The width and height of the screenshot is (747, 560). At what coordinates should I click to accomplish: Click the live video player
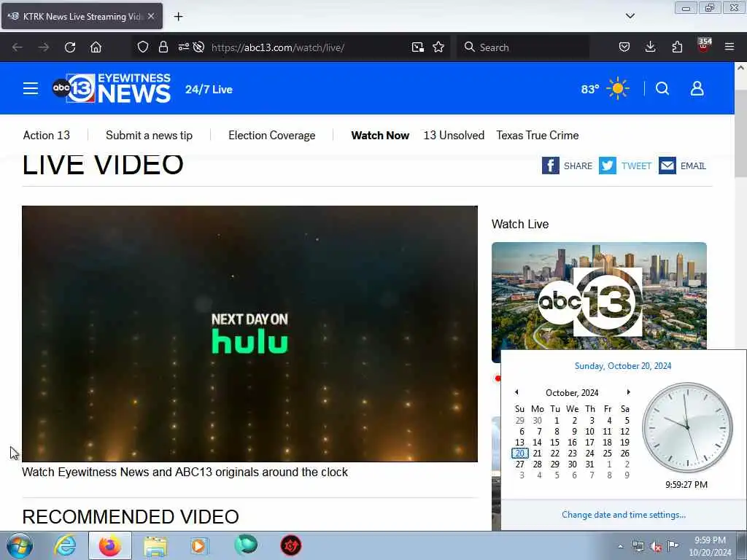(249, 333)
